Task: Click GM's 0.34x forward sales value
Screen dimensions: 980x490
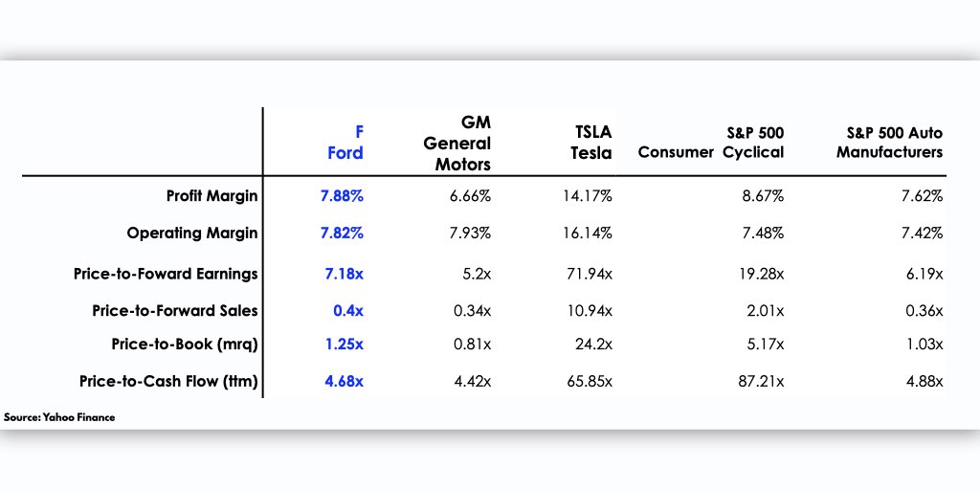Action: tap(473, 311)
